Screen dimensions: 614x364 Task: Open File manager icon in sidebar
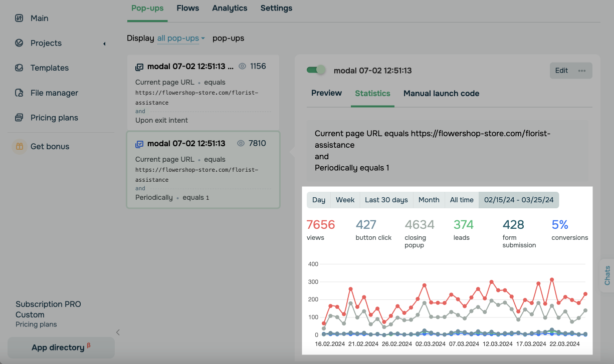pyautogui.click(x=19, y=93)
